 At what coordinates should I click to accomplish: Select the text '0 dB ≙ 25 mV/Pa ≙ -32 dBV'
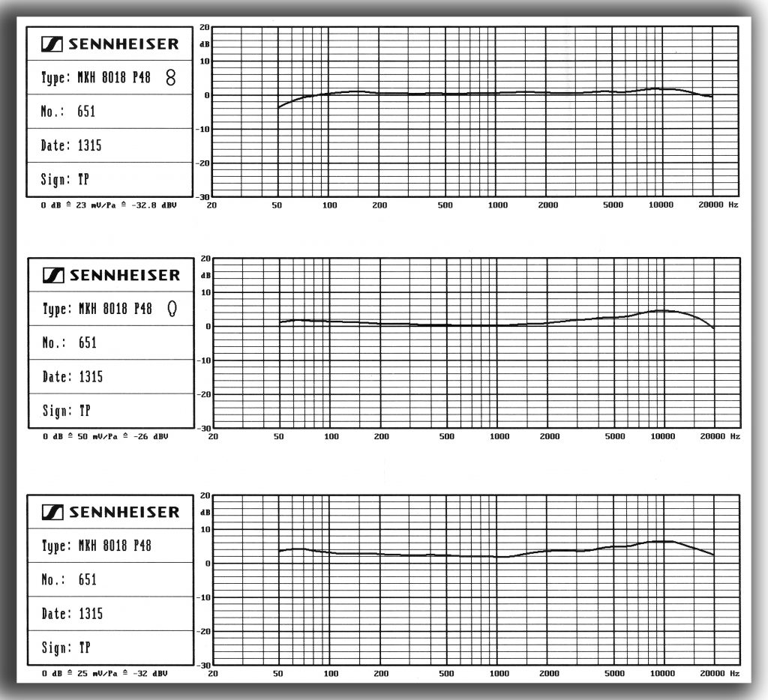[105, 673]
